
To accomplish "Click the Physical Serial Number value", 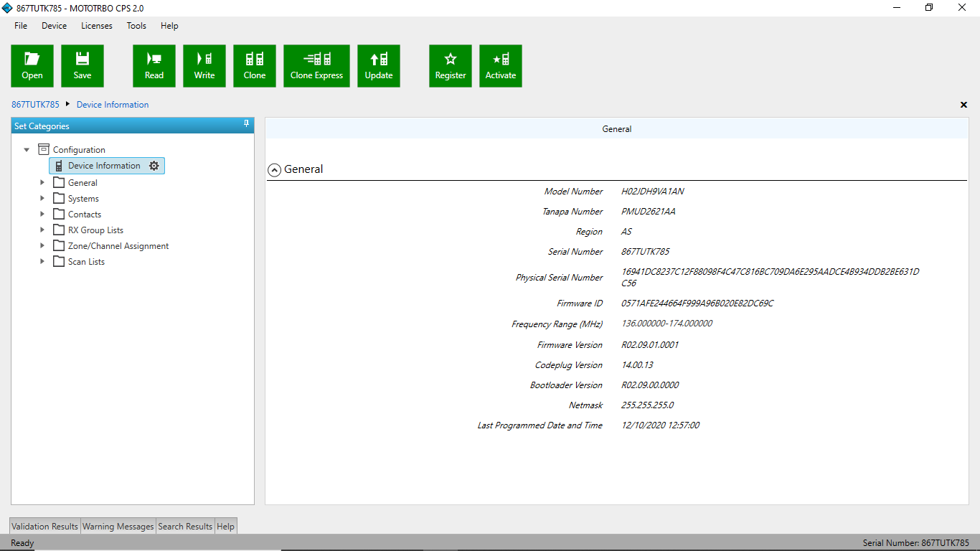I will (x=771, y=278).
